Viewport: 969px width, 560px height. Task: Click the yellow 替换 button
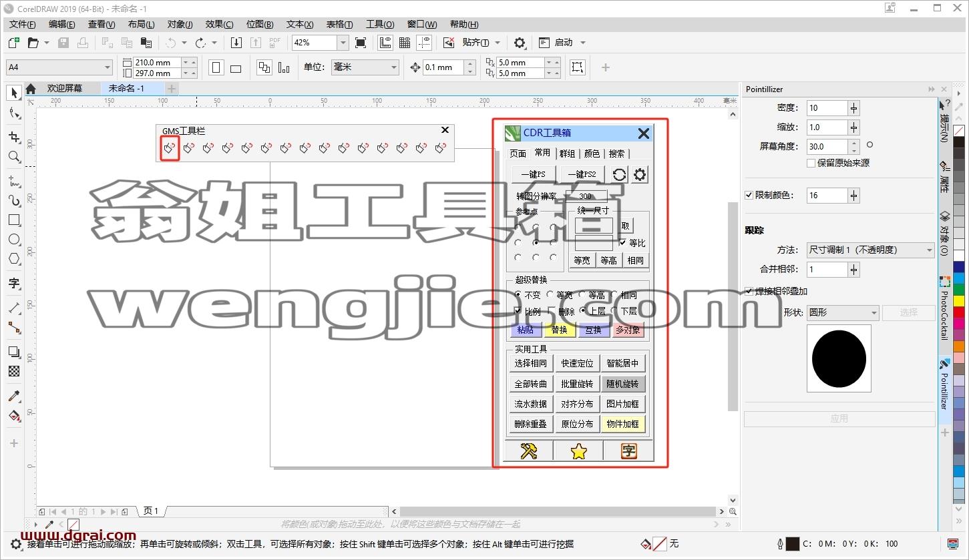tap(560, 330)
